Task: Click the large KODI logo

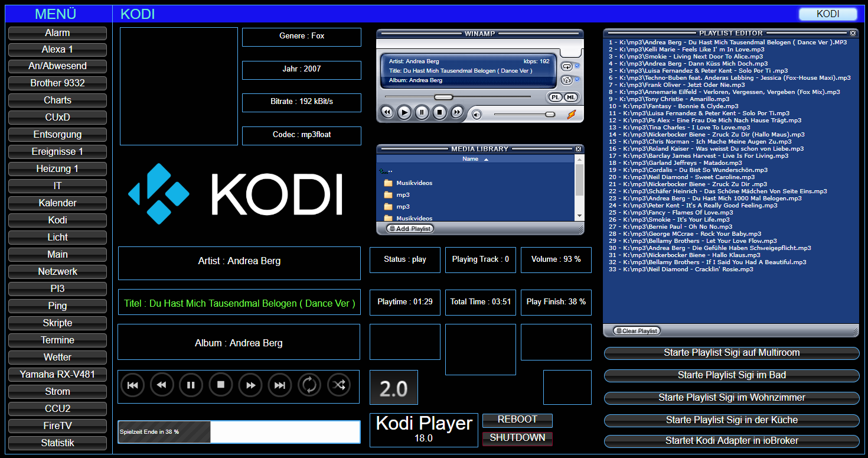Action: click(x=235, y=194)
